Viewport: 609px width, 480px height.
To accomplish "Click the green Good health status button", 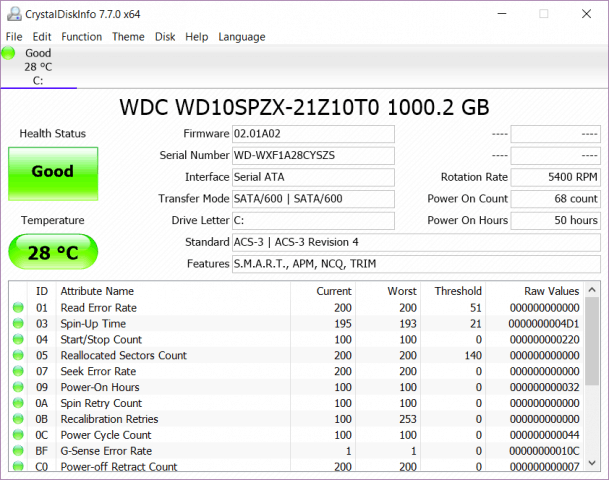I will pyautogui.click(x=53, y=174).
